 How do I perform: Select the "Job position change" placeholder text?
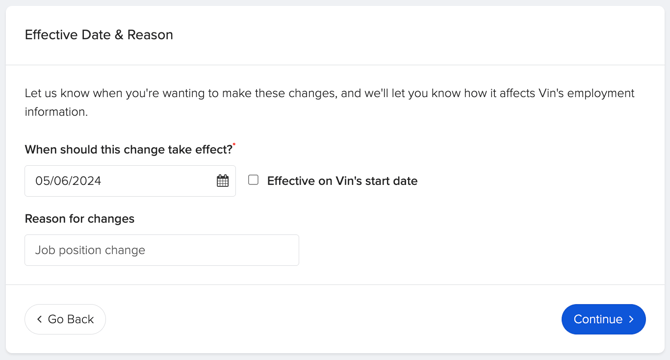pyautogui.click(x=90, y=250)
